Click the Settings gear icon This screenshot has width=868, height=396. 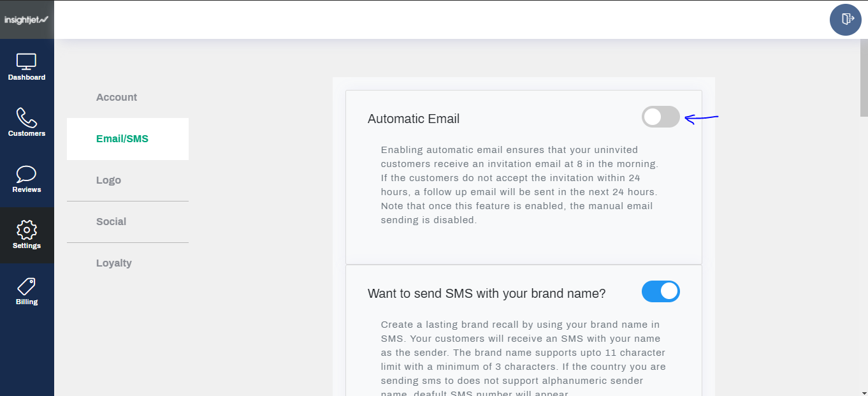(26, 230)
